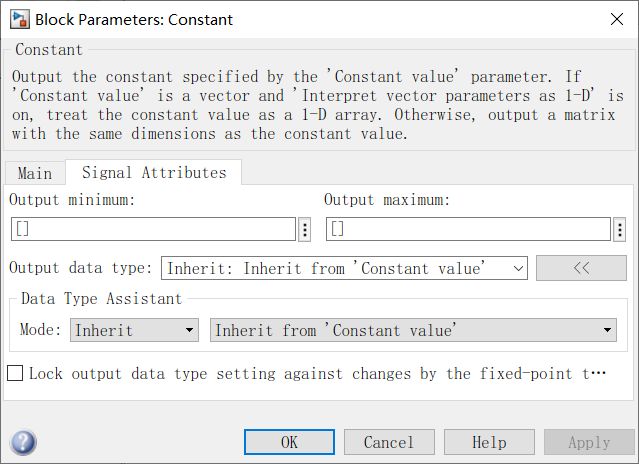Viewport: 639px width, 464px height.
Task: Click the Data Type Assistant group label
Action: coord(102,298)
